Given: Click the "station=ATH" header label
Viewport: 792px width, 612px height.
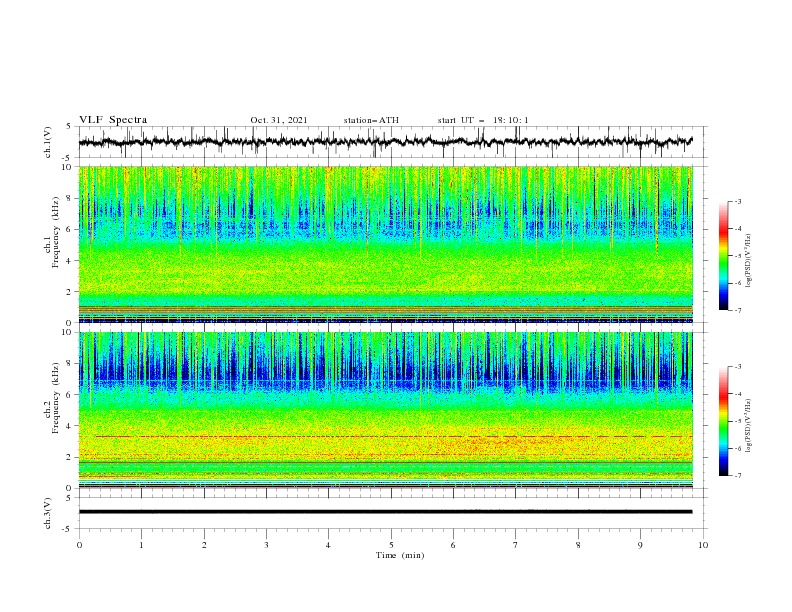Looking at the screenshot, I should coord(371,120).
